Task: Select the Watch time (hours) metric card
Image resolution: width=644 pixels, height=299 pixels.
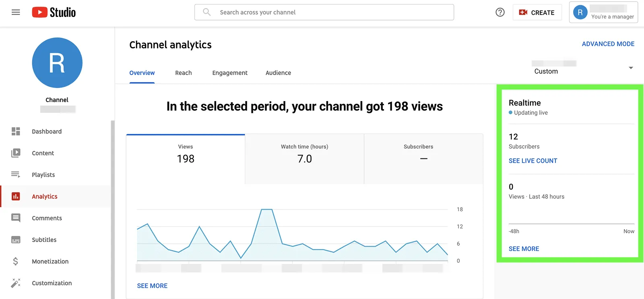Action: 304,159
